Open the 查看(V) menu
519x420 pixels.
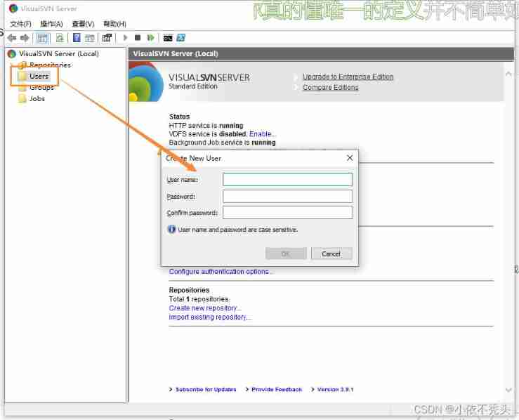click(83, 24)
